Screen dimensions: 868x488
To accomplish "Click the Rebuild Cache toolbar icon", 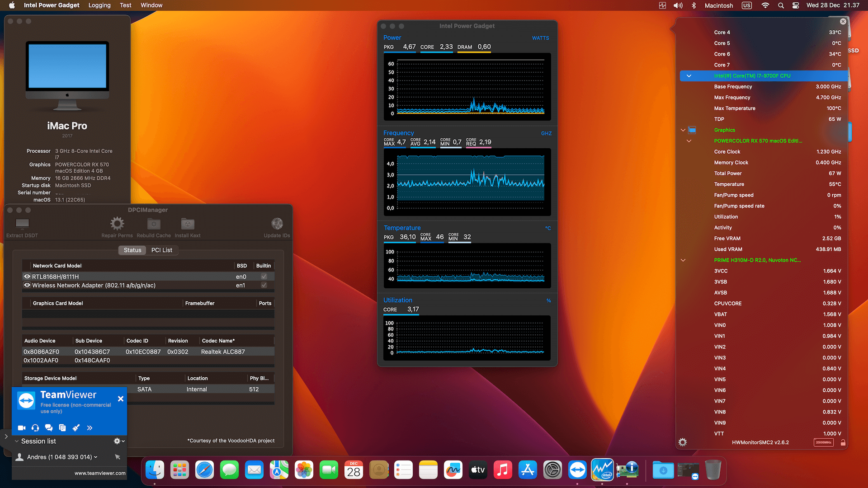I will coord(154,224).
